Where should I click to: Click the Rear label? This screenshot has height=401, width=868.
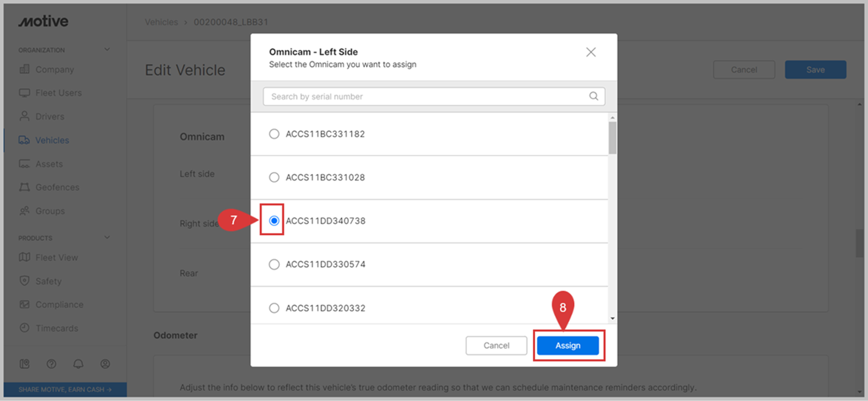tap(189, 273)
